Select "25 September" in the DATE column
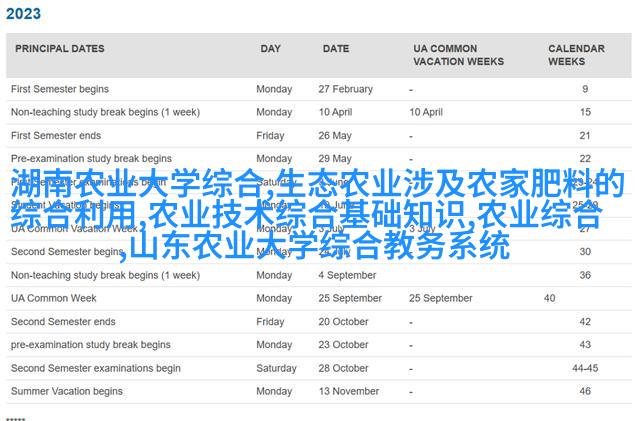640x421 pixels. (350, 298)
